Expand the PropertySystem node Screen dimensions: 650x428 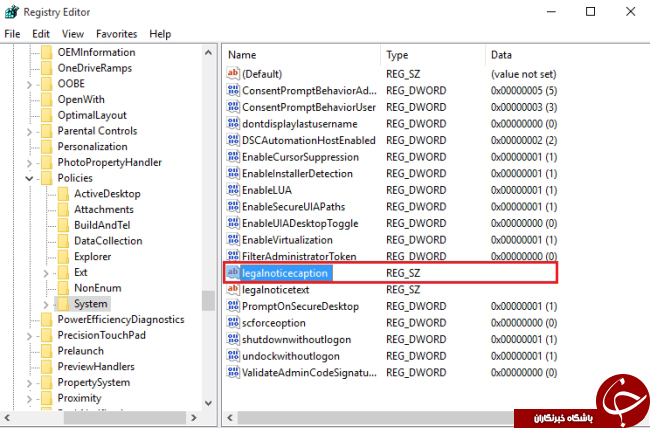pyautogui.click(x=29, y=383)
